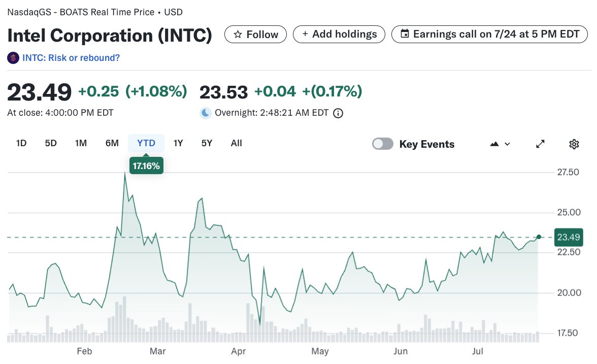Toggle the Key Events switch

pos(383,144)
